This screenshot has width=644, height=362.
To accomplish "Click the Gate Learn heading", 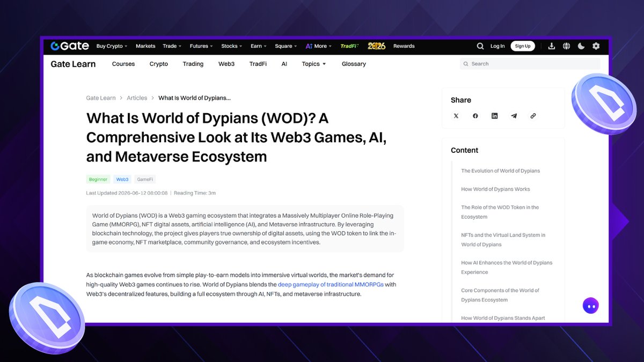I will tap(73, 64).
